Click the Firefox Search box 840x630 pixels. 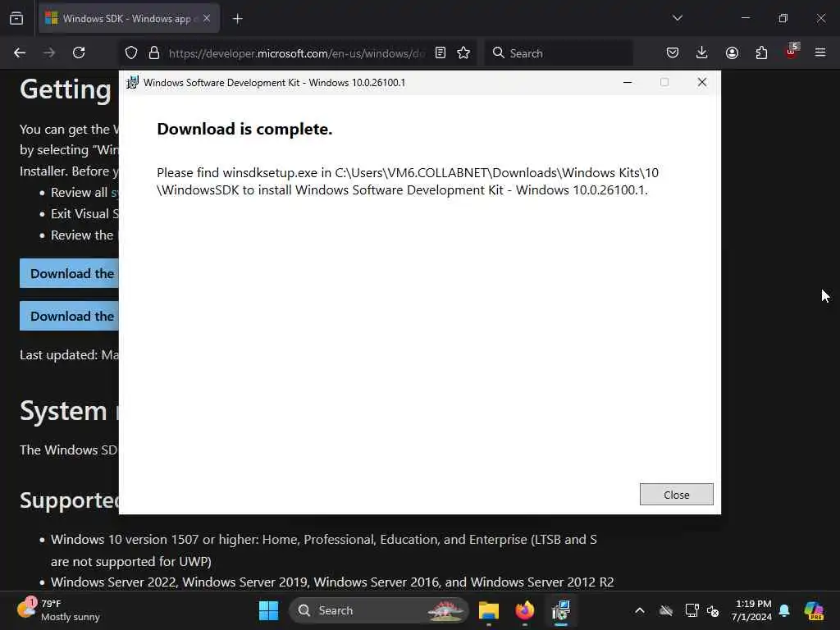click(x=559, y=53)
